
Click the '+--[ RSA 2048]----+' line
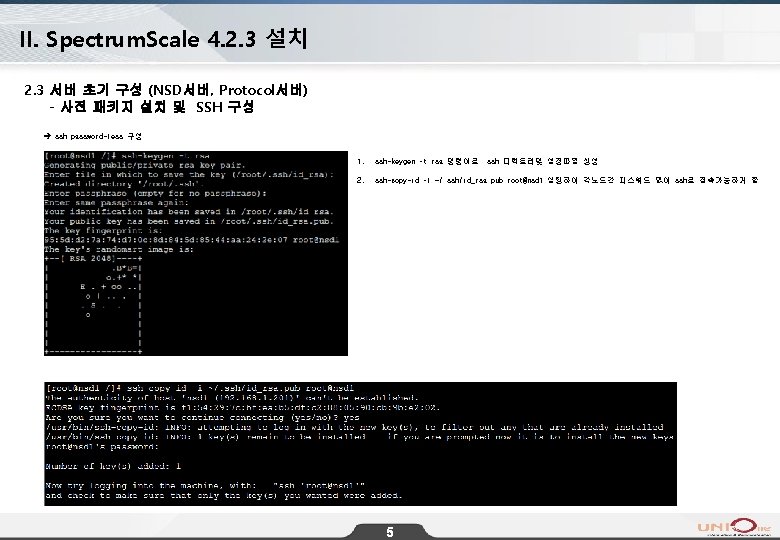93,259
